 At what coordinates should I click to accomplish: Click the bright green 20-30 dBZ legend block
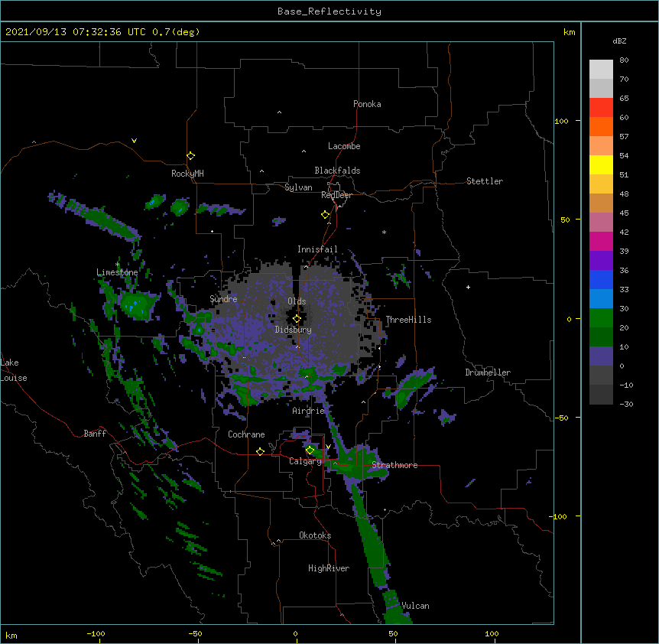click(x=601, y=318)
